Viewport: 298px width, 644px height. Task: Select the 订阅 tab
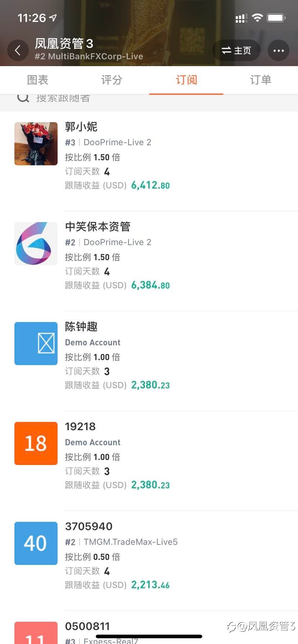(186, 80)
